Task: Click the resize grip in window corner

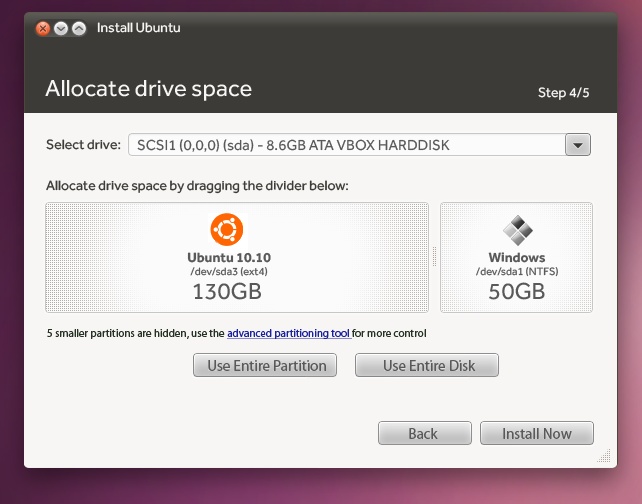Action: click(x=606, y=456)
